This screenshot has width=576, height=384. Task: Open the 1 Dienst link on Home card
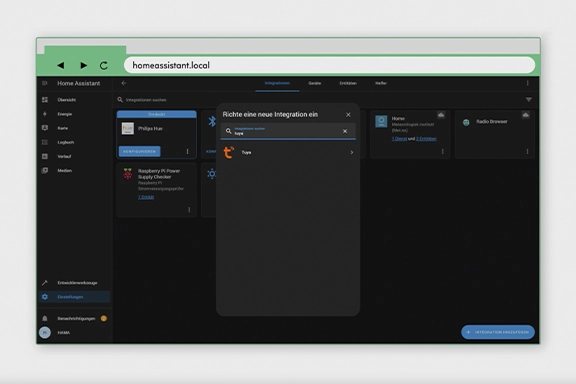pos(399,139)
